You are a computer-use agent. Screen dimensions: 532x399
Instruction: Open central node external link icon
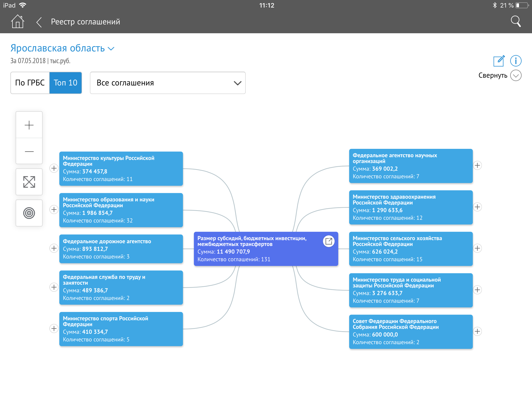329,241
